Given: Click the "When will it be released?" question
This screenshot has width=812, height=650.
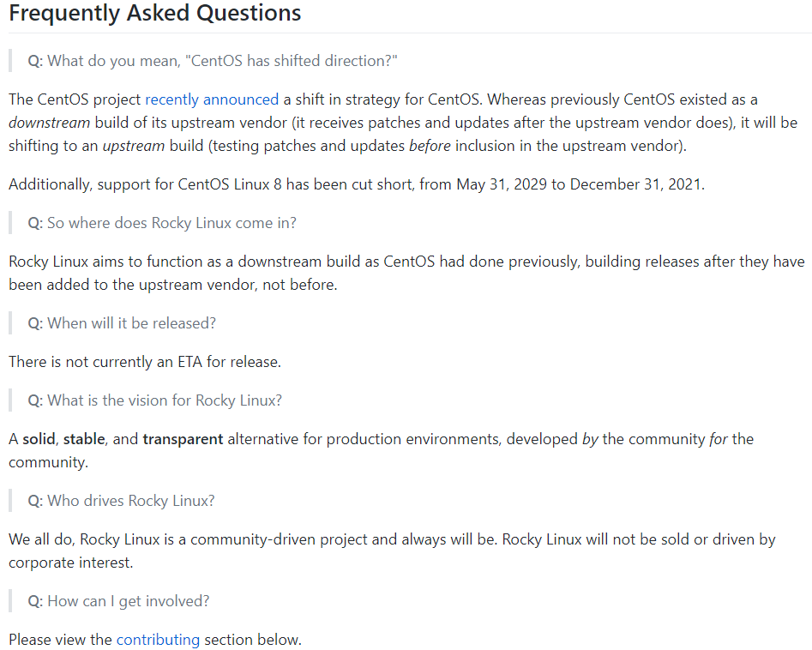Looking at the screenshot, I should (x=122, y=323).
